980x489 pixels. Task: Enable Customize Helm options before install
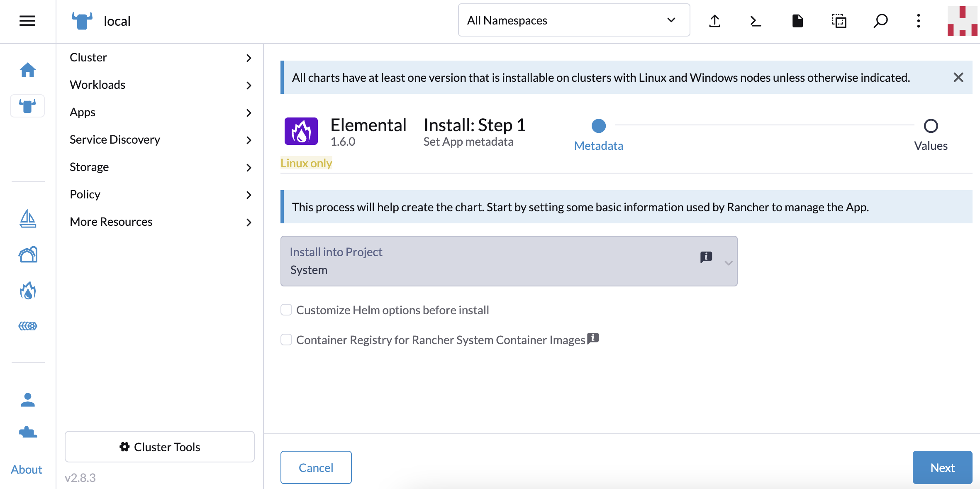tap(286, 310)
